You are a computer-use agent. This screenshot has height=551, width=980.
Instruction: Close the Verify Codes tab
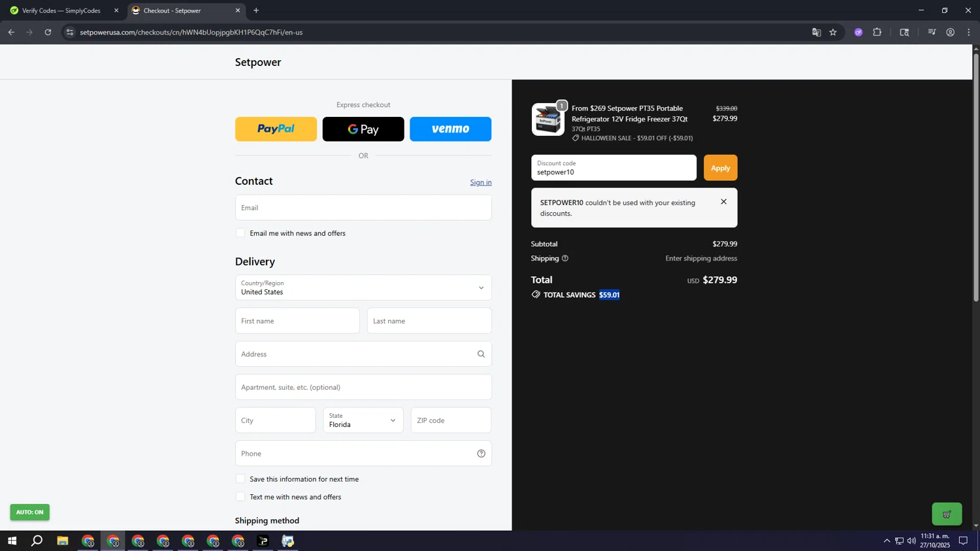[x=116, y=10]
